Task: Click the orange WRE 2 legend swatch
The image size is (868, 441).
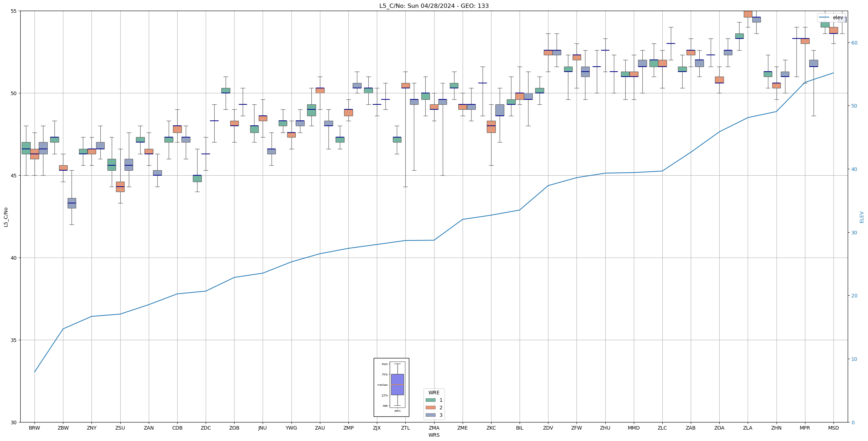Action: pos(430,408)
